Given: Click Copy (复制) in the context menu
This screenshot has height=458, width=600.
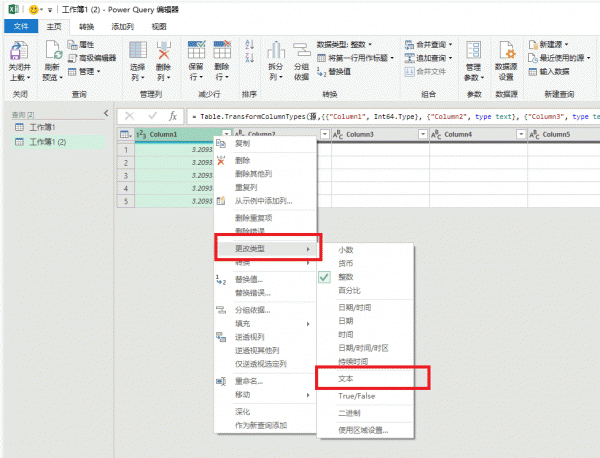Looking at the screenshot, I should point(242,143).
